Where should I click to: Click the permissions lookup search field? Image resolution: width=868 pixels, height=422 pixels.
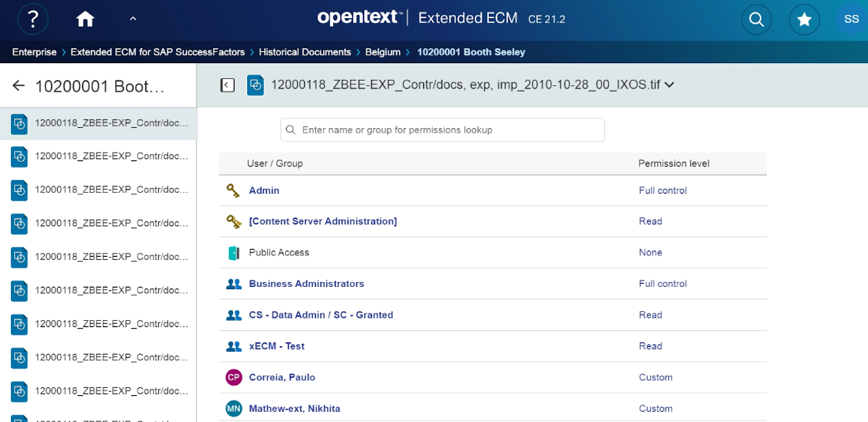pyautogui.click(x=442, y=130)
